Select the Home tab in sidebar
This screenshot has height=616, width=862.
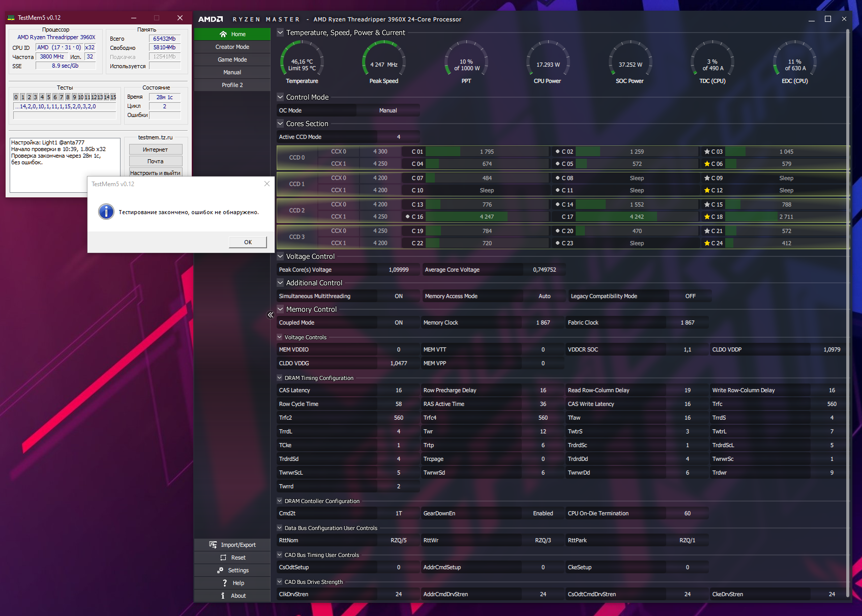click(232, 34)
